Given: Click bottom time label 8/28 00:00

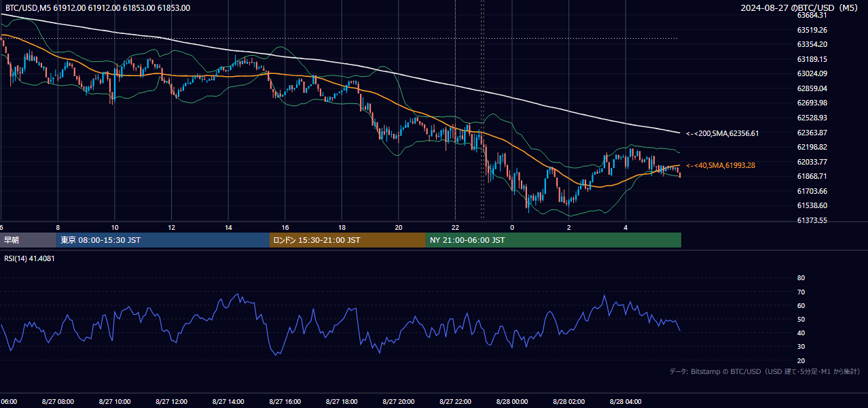Looking at the screenshot, I should [512, 401].
